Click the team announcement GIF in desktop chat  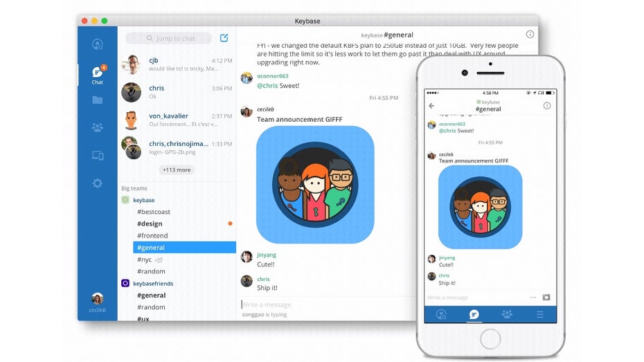pyautogui.click(x=315, y=185)
